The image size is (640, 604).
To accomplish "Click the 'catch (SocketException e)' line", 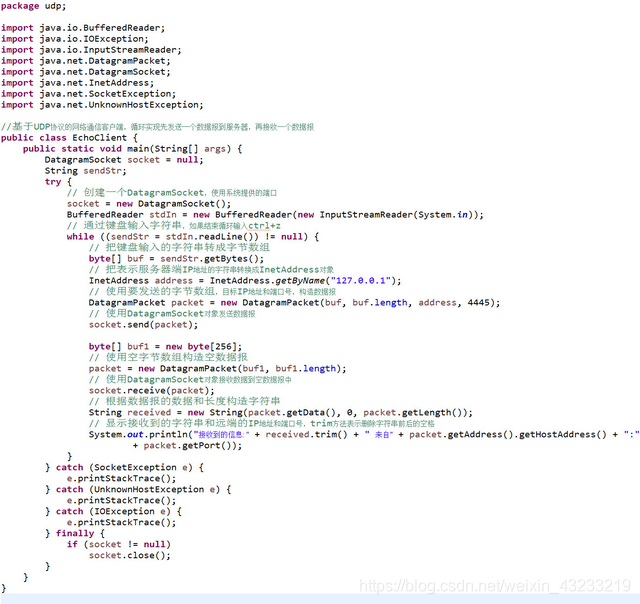I will (x=124, y=468).
